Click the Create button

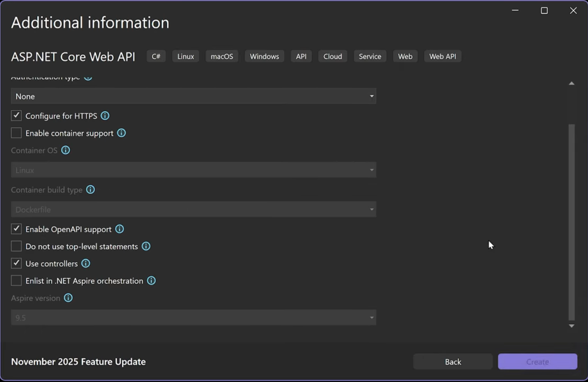pyautogui.click(x=537, y=361)
